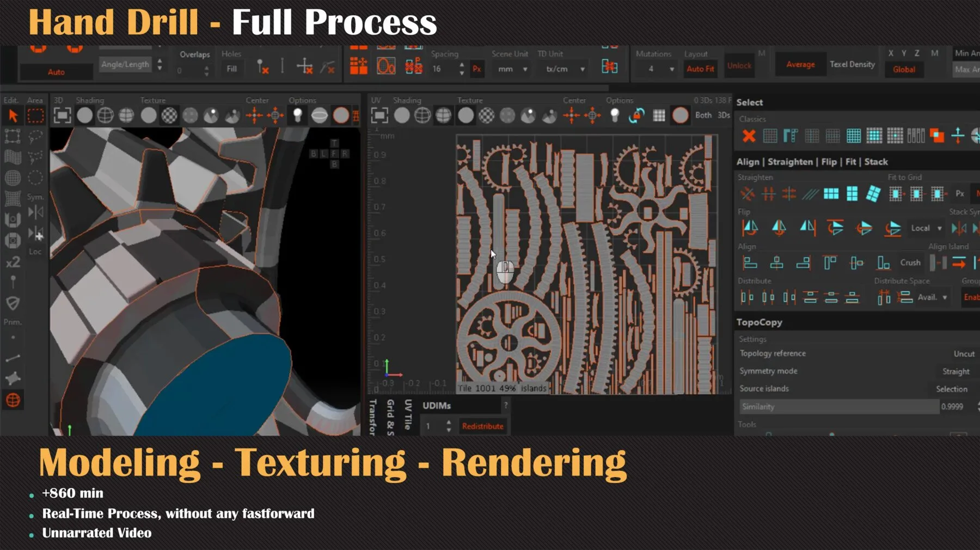
Task: Click the Redistribute button under UDIMs
Action: 483,426
